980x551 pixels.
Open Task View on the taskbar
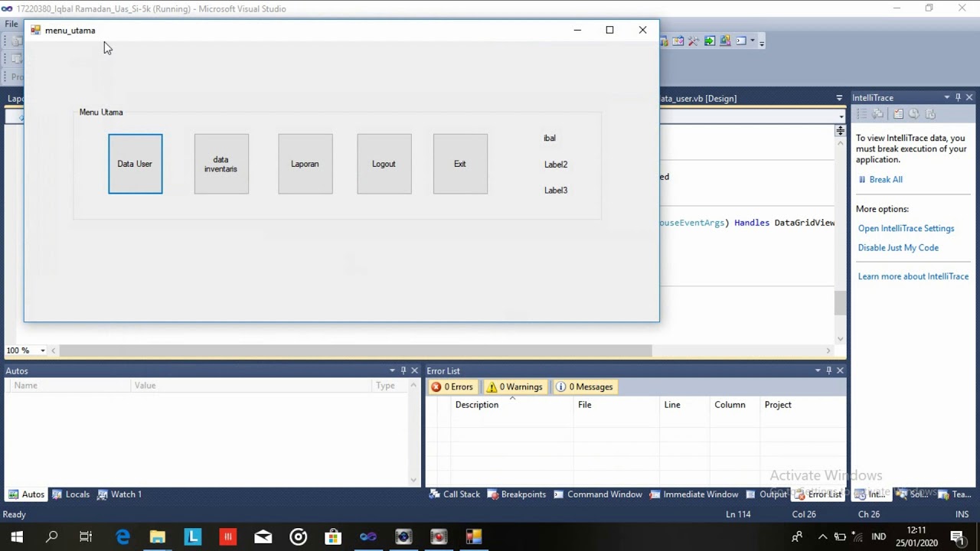click(x=86, y=536)
